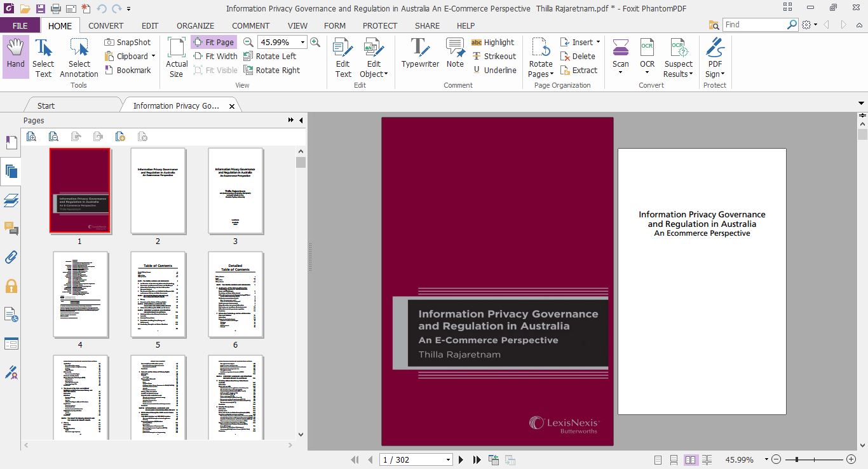
Task: Collapse the Pages navigation panel
Action: click(x=301, y=120)
